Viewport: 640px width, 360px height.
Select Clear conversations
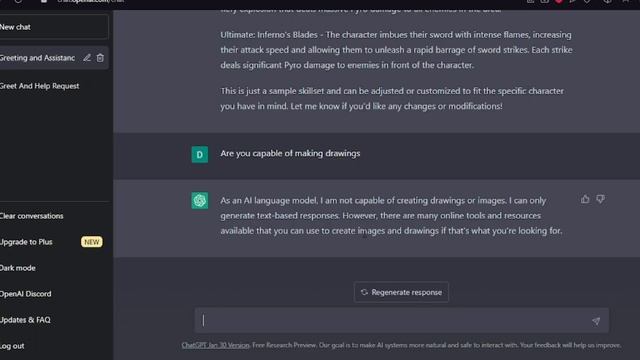pyautogui.click(x=31, y=216)
